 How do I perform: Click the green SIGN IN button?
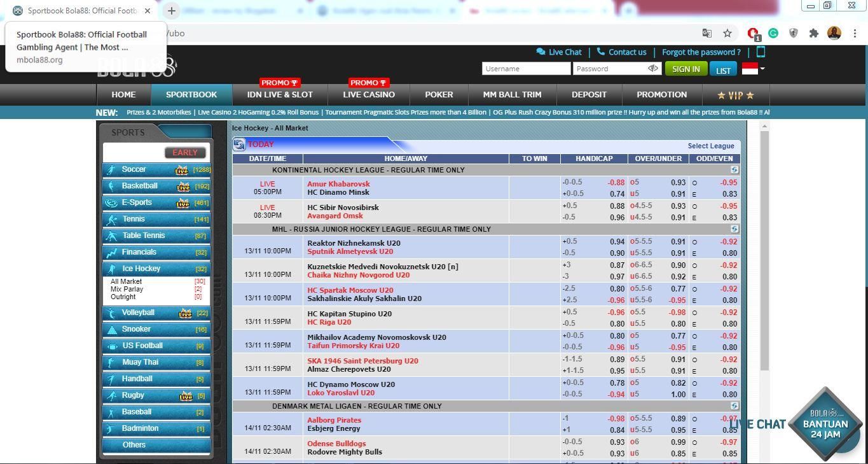click(x=685, y=69)
